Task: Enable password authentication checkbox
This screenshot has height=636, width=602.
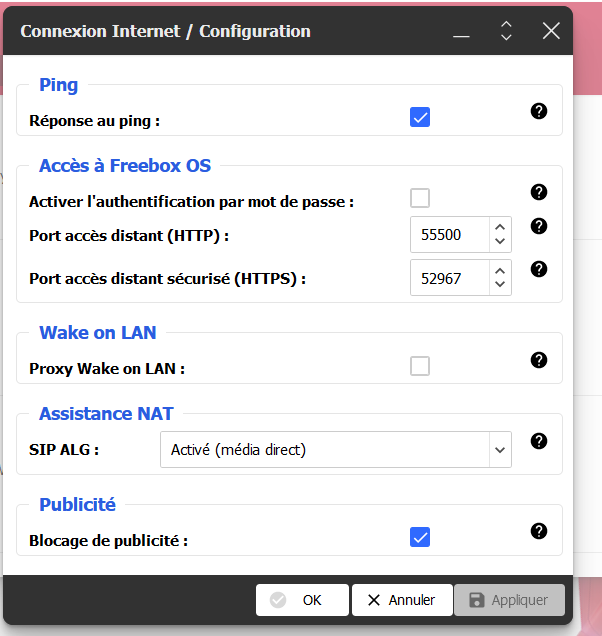Action: (420, 198)
